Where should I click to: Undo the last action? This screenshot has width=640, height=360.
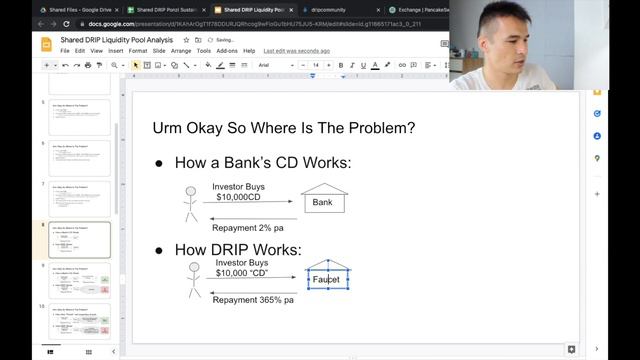tap(65, 65)
